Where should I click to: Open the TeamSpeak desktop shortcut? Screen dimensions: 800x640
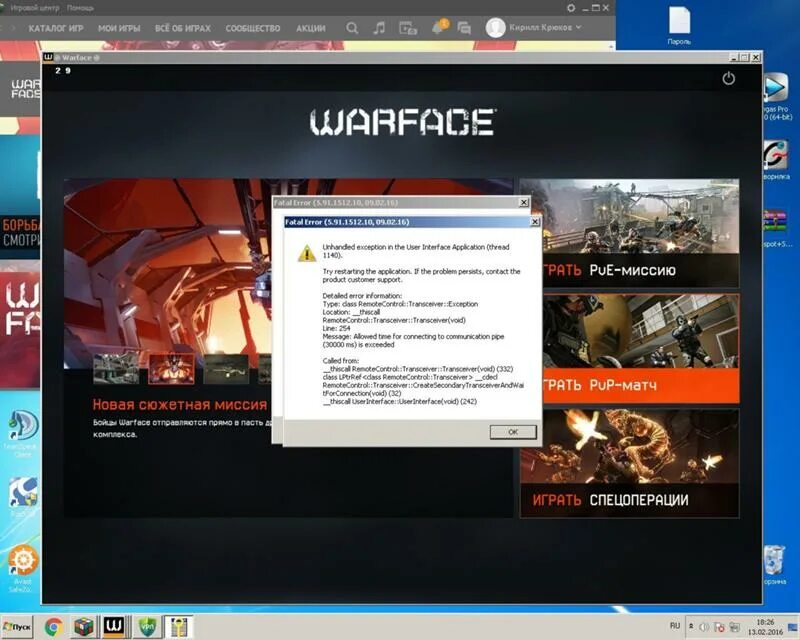(22, 433)
